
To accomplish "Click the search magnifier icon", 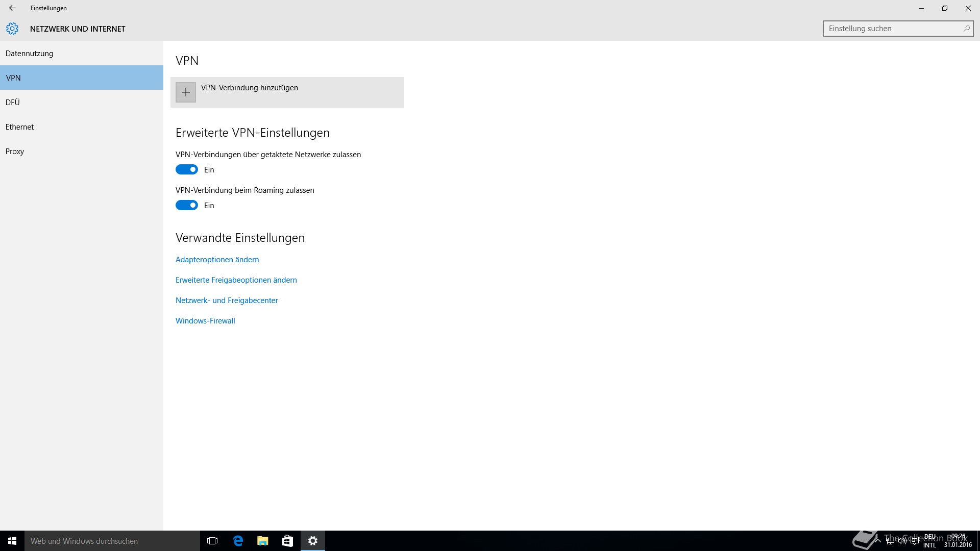I will (966, 29).
